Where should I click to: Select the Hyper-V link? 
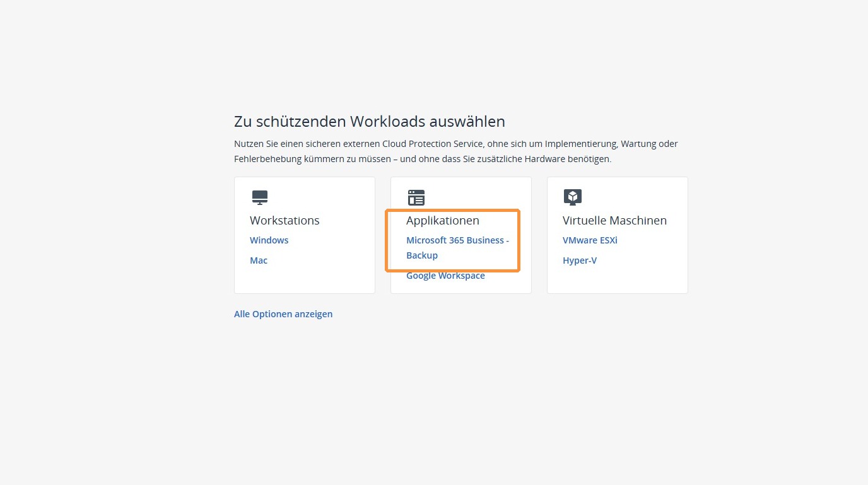click(580, 260)
